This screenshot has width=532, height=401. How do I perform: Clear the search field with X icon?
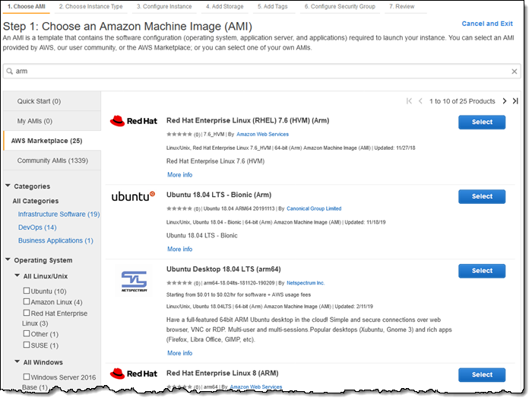coord(514,71)
